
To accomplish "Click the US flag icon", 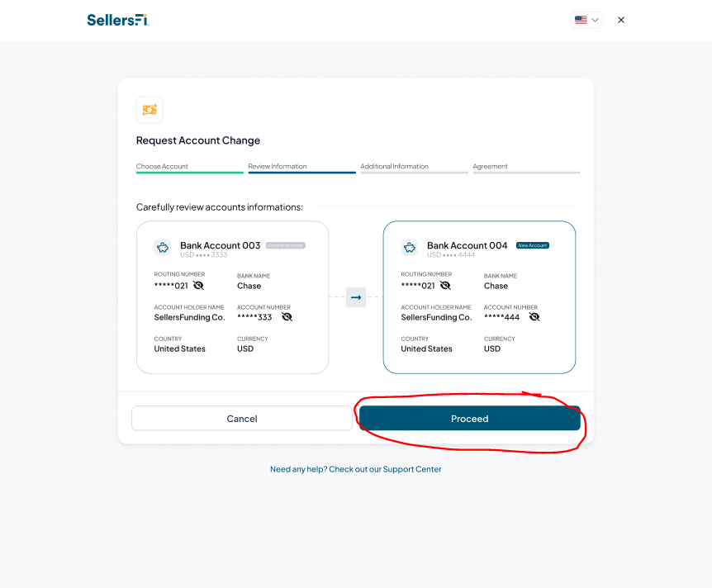I will pyautogui.click(x=581, y=20).
